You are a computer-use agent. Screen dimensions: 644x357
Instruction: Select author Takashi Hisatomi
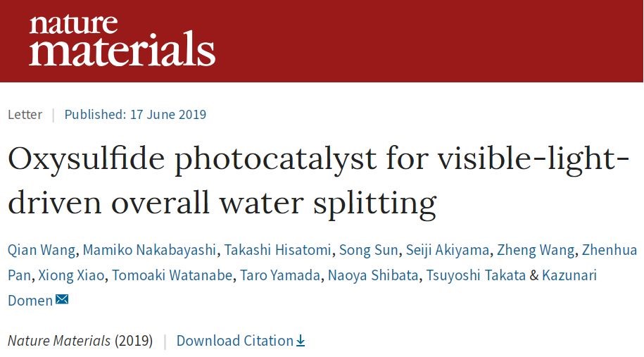point(277,250)
